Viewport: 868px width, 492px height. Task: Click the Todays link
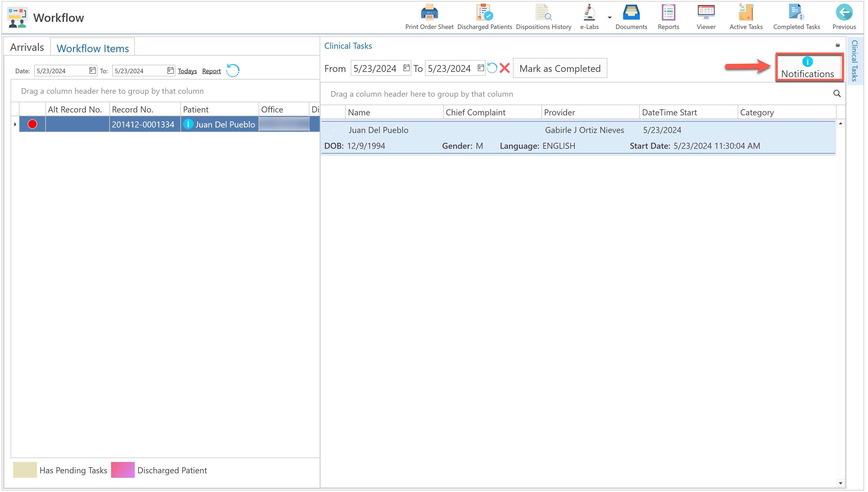[x=187, y=71]
